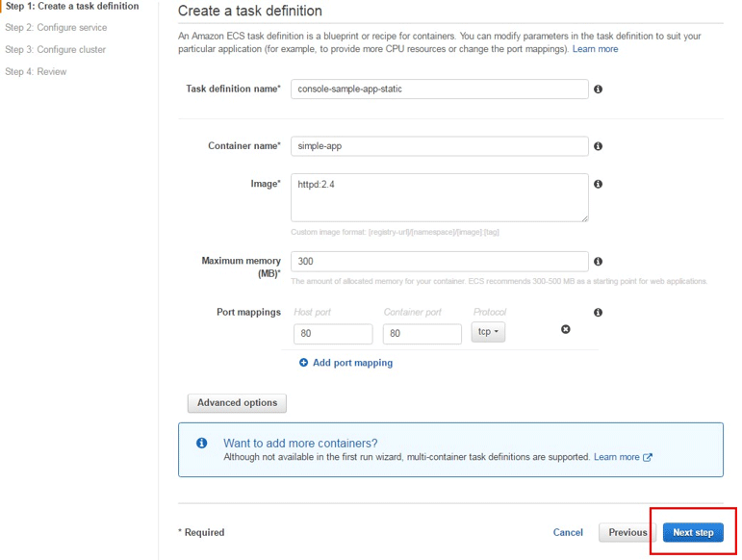Click Add port mapping link
Screen dimensions: 742x560
(352, 363)
